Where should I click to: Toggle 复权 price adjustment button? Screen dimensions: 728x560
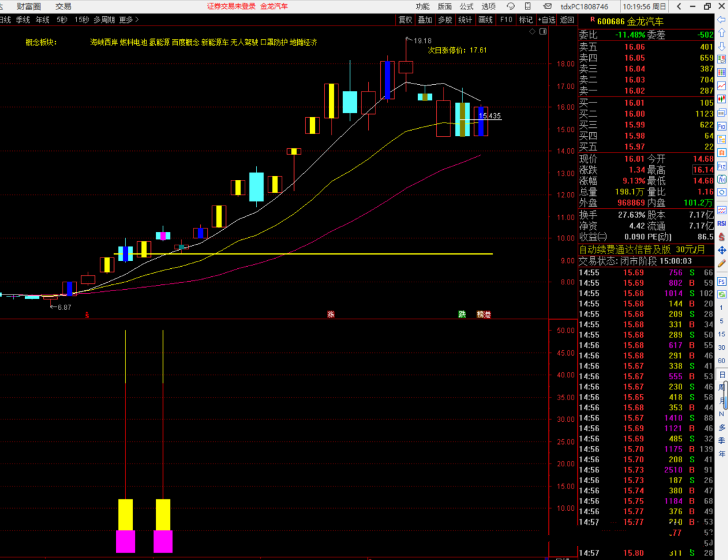point(405,20)
